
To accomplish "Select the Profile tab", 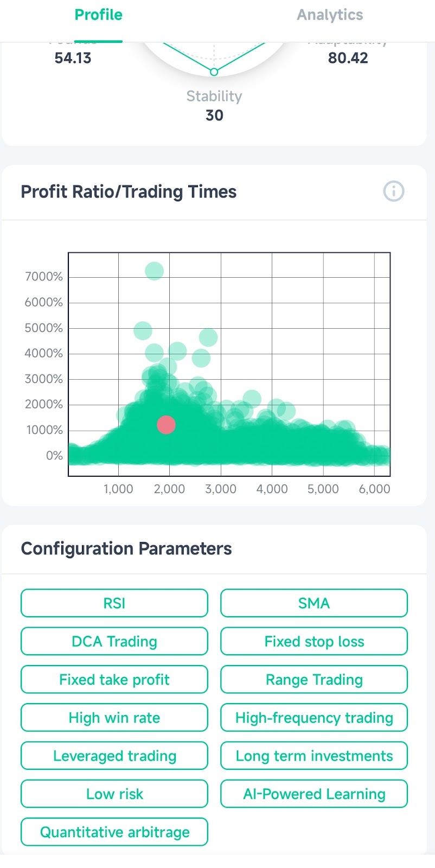I will point(98,15).
